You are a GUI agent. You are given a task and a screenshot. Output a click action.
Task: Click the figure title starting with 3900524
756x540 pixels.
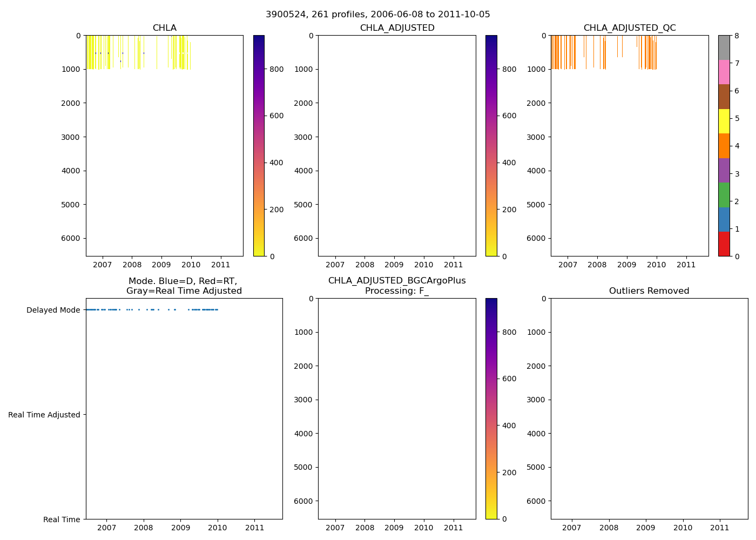pyautogui.click(x=377, y=15)
